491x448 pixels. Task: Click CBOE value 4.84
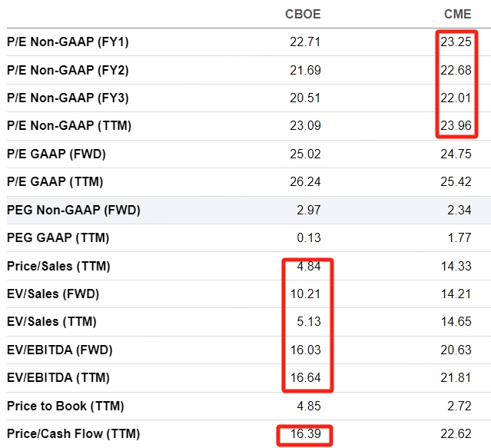(x=309, y=266)
